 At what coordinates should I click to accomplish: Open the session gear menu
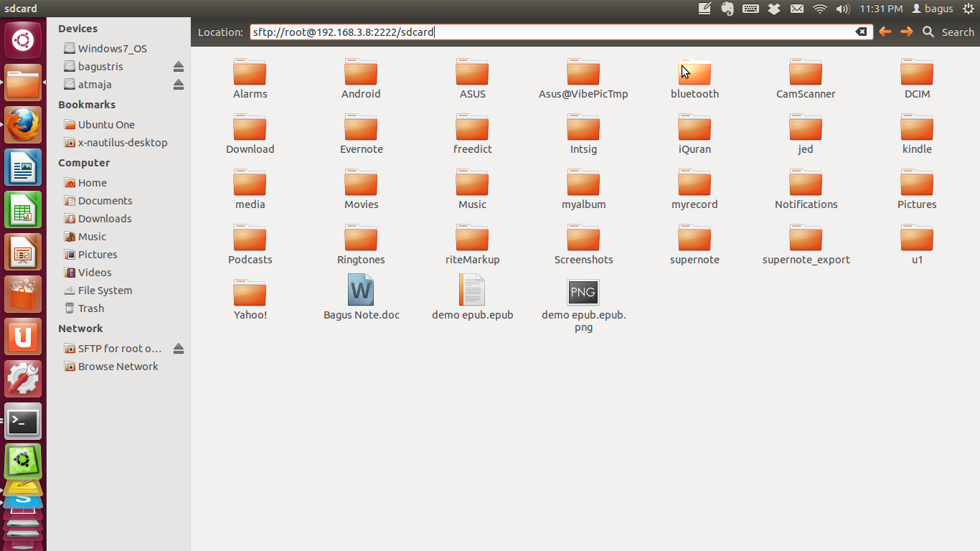click(x=969, y=9)
